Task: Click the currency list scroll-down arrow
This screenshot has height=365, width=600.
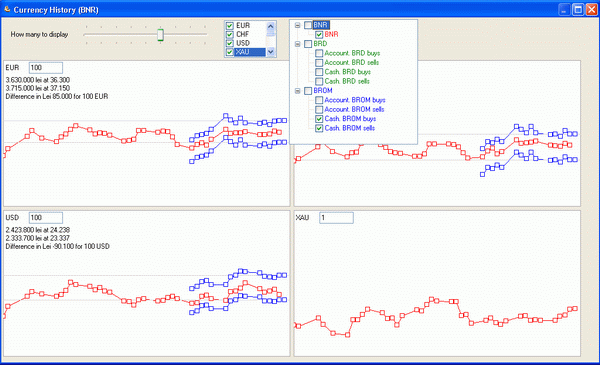Action: pos(271,52)
